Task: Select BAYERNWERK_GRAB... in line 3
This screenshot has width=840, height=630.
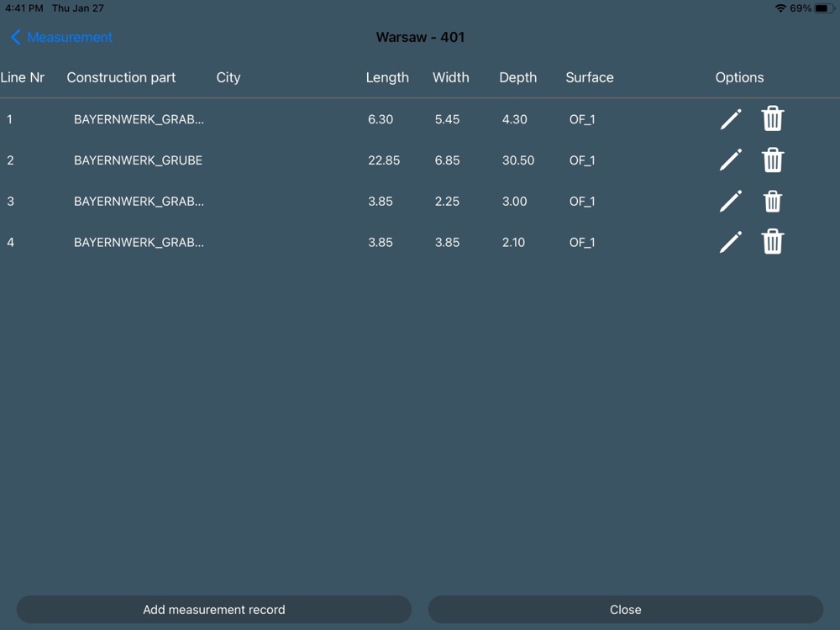Action: click(x=139, y=202)
